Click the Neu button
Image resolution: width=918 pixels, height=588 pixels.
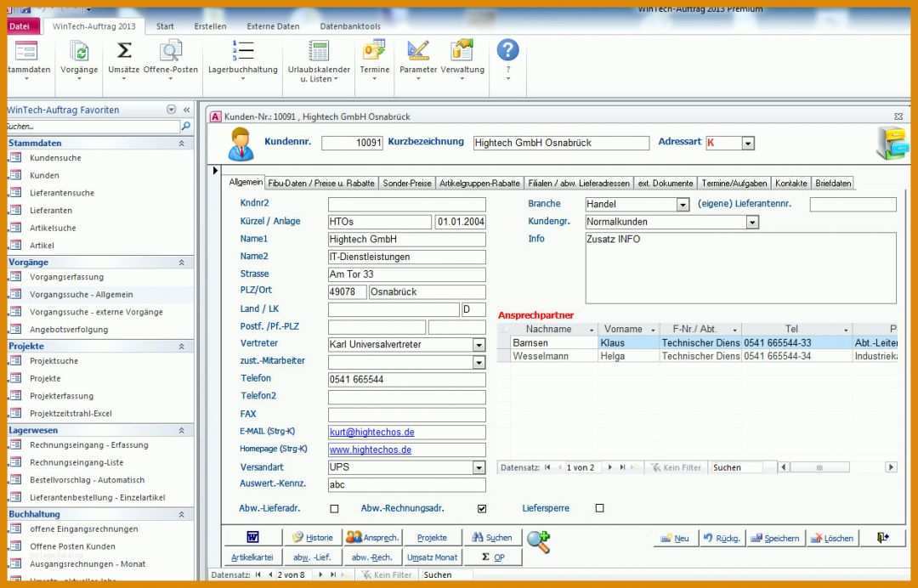tap(675, 538)
